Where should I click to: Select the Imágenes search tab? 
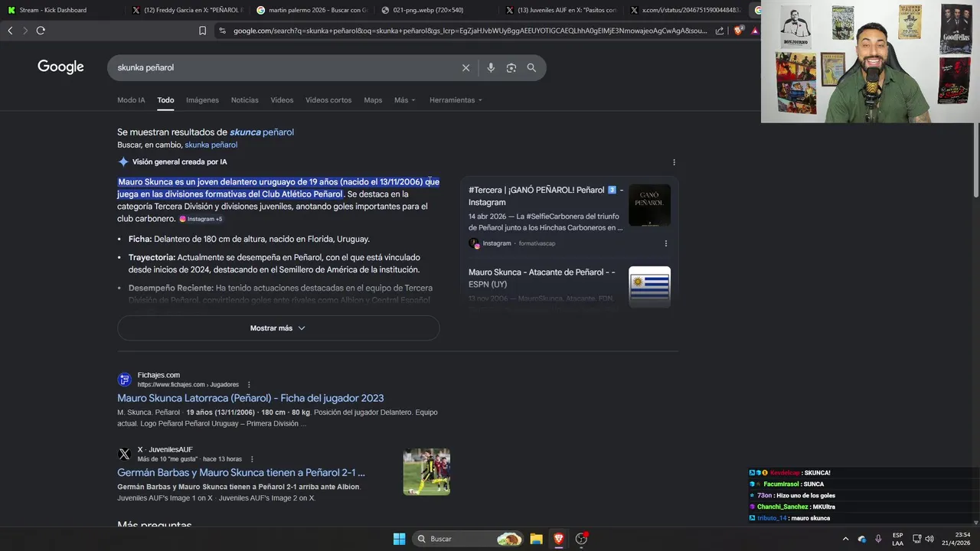pyautogui.click(x=202, y=100)
